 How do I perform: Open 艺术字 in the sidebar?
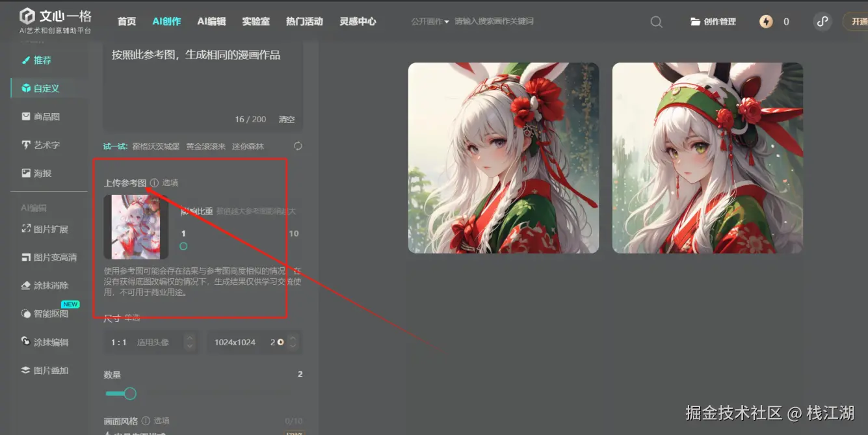click(x=41, y=144)
